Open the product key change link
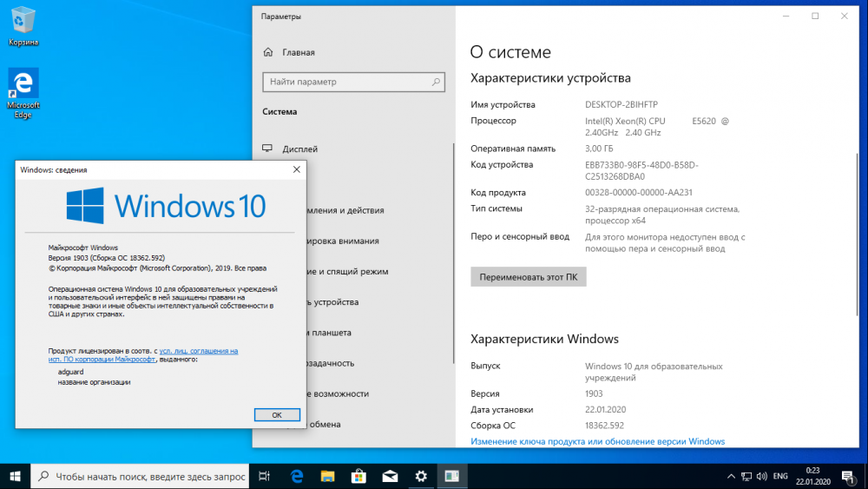Image resolution: width=868 pixels, height=489 pixels. pos(597,441)
